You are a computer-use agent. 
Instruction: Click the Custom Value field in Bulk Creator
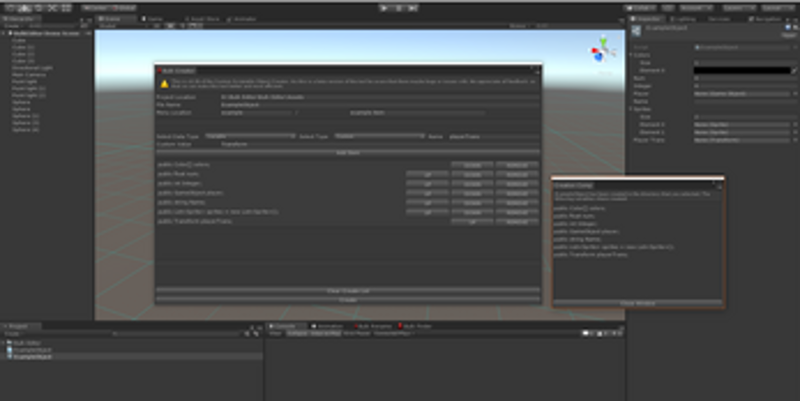tap(380, 144)
